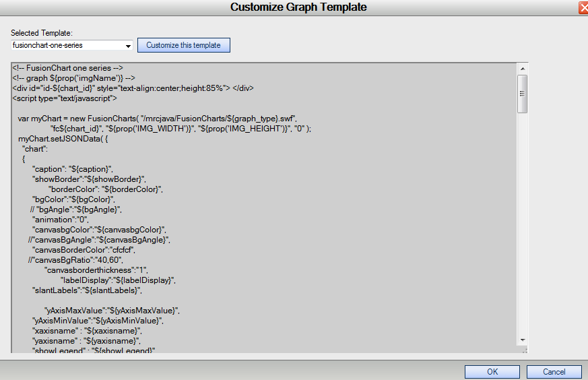Click the Cancel button
This screenshot has width=588, height=380.
click(x=554, y=372)
